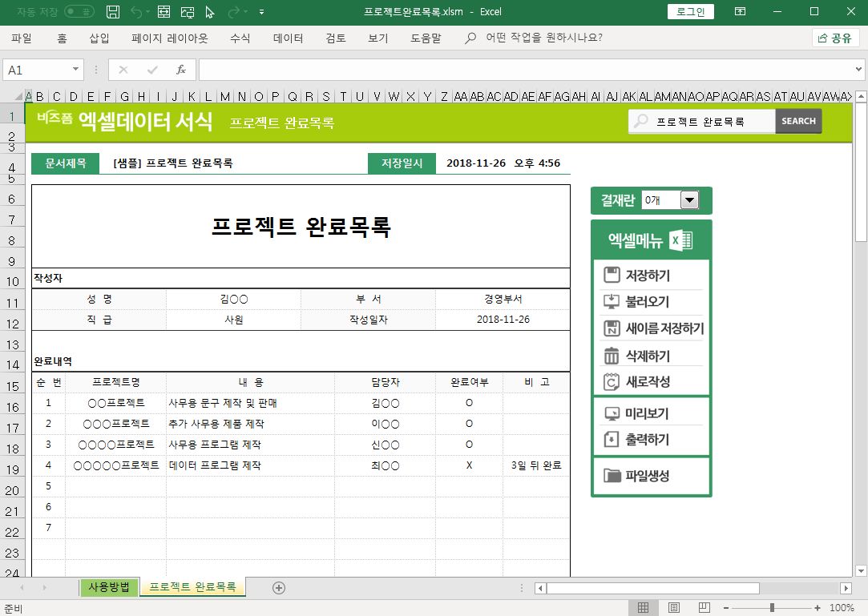Screen dimensions: 868x616
Task: Click the 프로젝트 완료목록 search field
Action: (x=702, y=121)
